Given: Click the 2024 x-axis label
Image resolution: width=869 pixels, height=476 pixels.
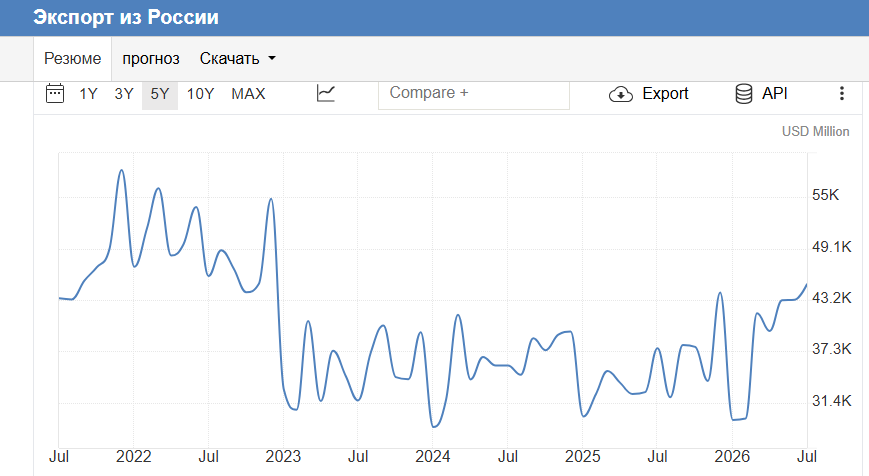Looking at the screenshot, I should pyautogui.click(x=433, y=457).
